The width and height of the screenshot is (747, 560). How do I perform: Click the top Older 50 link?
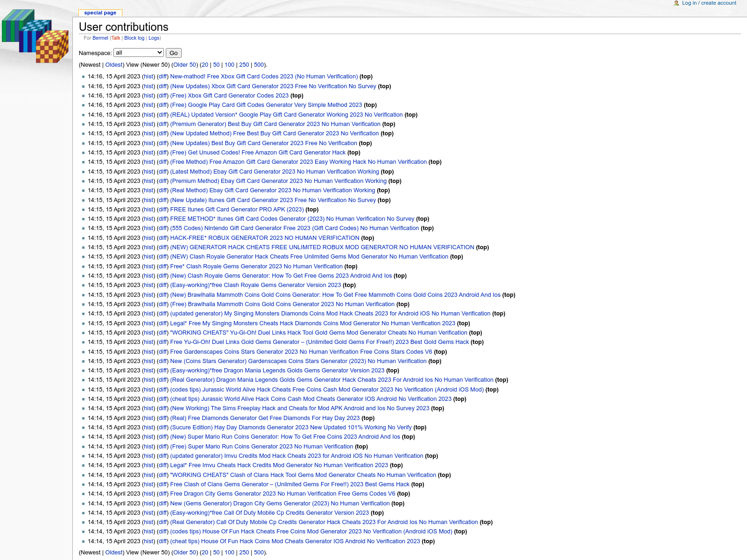(x=185, y=65)
